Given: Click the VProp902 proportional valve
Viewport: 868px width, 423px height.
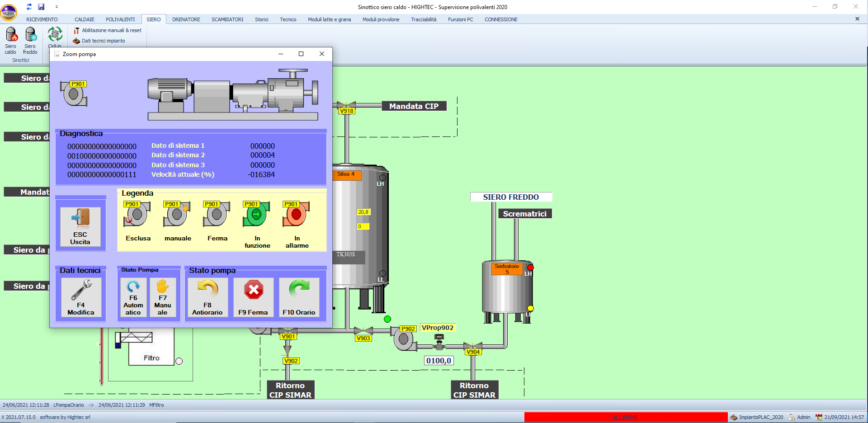Looking at the screenshot, I should 439,342.
